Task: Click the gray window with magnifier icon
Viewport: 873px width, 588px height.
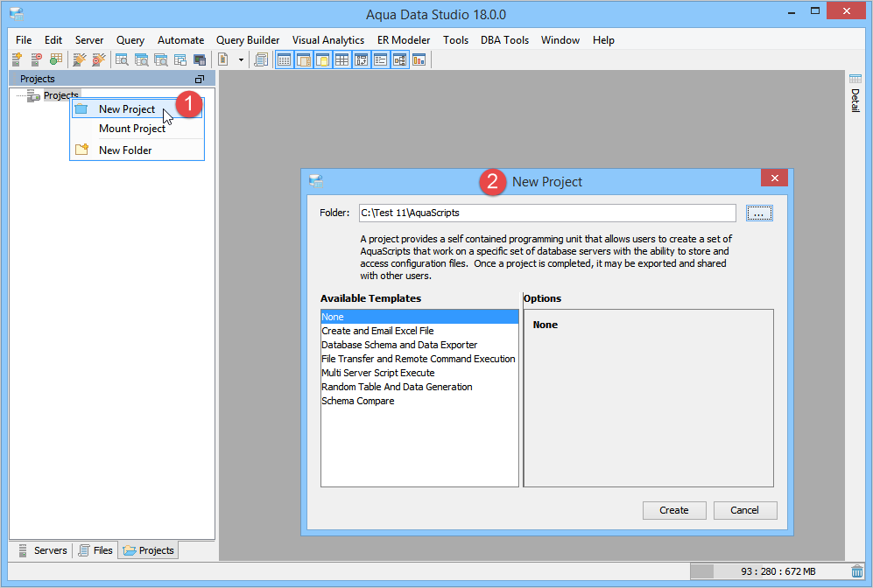Action: [x=161, y=59]
